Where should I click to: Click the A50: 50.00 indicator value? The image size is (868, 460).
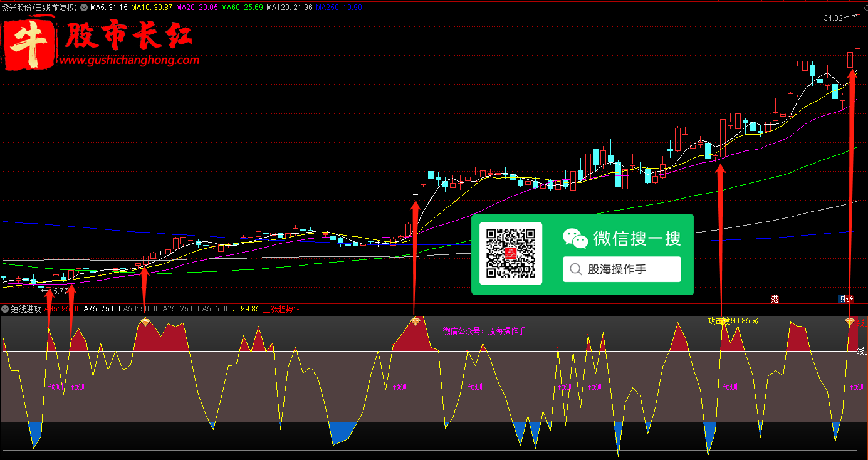pos(141,309)
